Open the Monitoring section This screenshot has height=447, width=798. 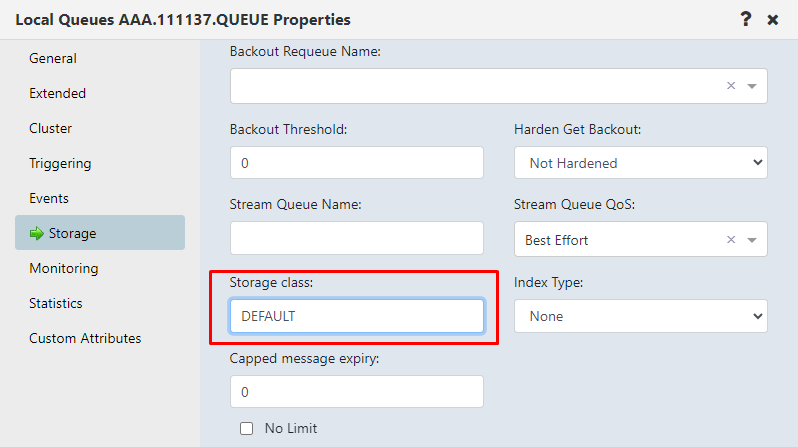click(x=64, y=268)
